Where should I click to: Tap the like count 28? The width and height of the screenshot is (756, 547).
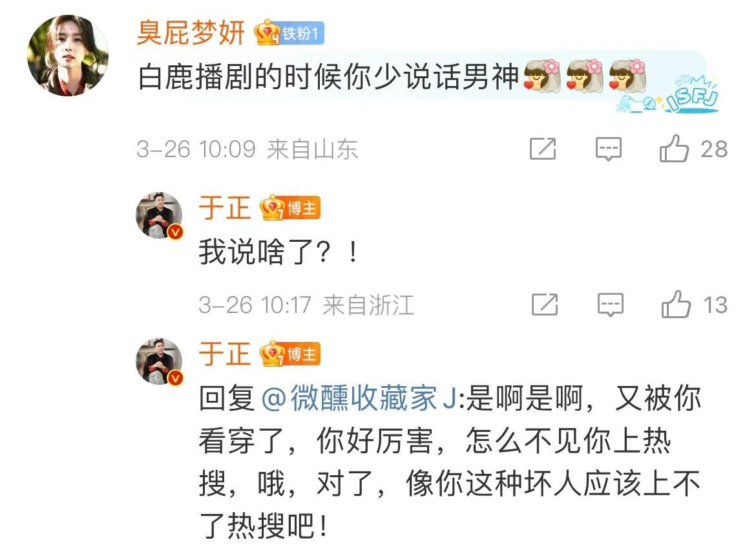714,149
